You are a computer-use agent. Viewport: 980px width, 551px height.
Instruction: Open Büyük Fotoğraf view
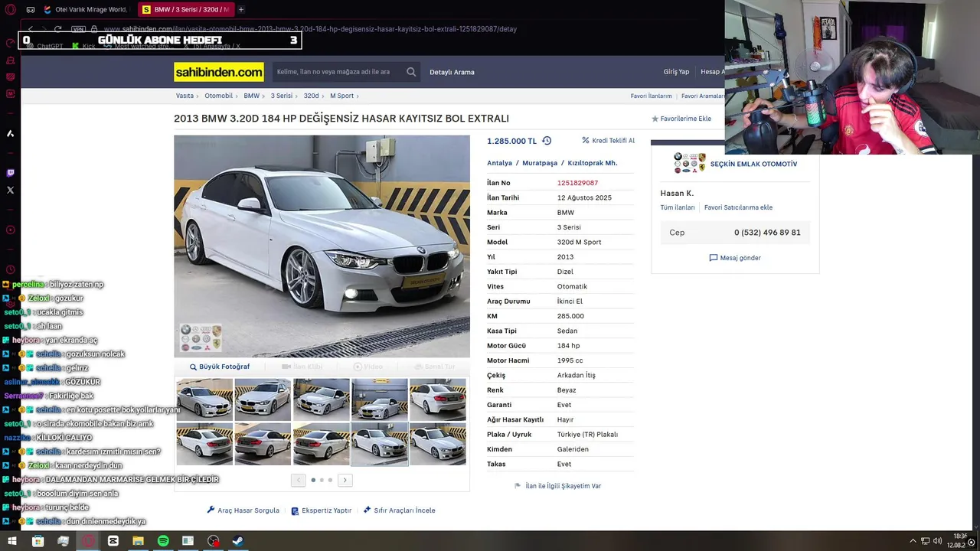click(x=220, y=367)
